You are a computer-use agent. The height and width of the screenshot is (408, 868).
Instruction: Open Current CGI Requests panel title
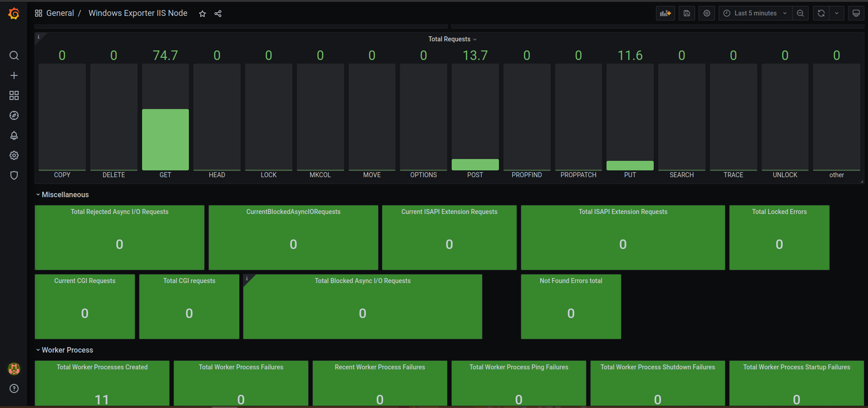(85, 281)
